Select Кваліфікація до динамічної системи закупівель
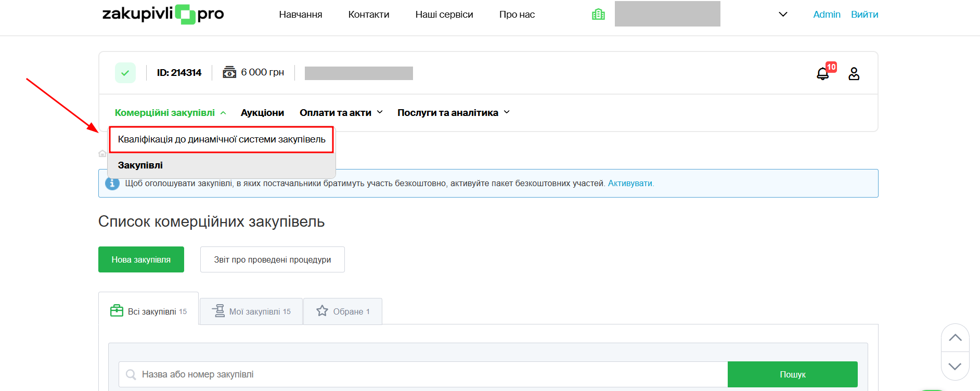This screenshot has width=980, height=391. pyautogui.click(x=222, y=139)
